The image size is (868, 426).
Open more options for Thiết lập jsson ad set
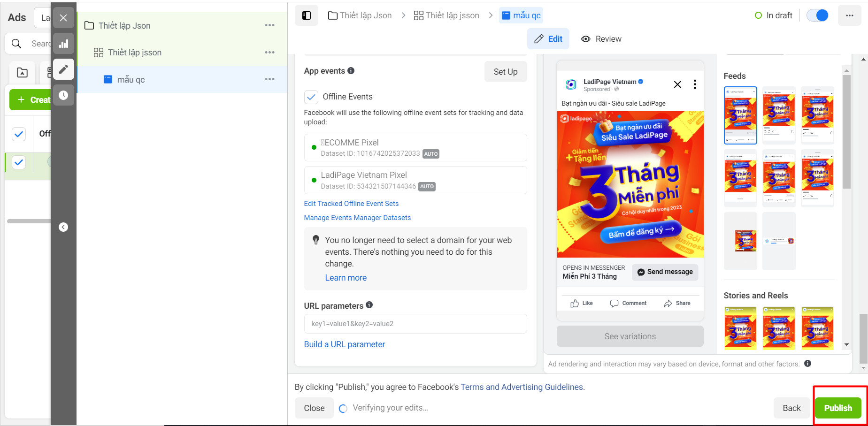pyautogui.click(x=269, y=53)
